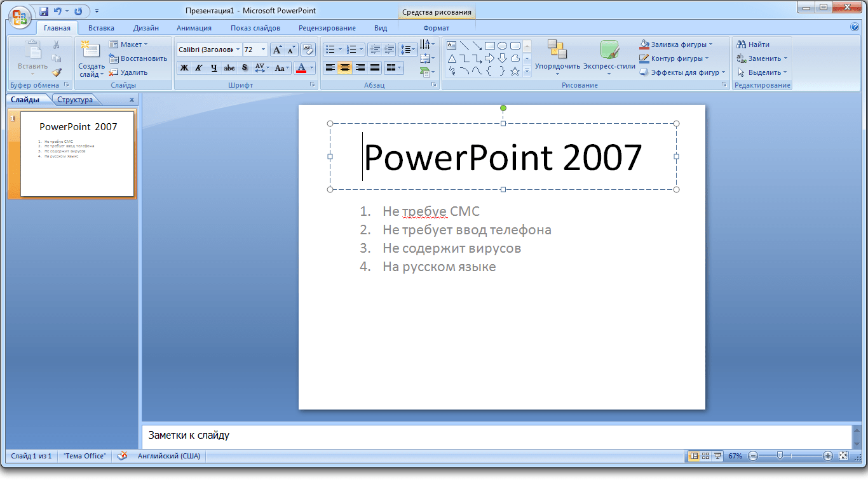Open the Структура panel tab
This screenshot has height=480, width=868.
(x=74, y=99)
